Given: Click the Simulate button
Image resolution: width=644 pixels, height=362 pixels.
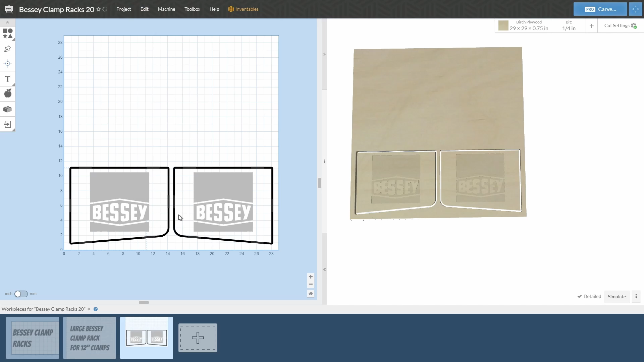Looking at the screenshot, I should point(616,296).
